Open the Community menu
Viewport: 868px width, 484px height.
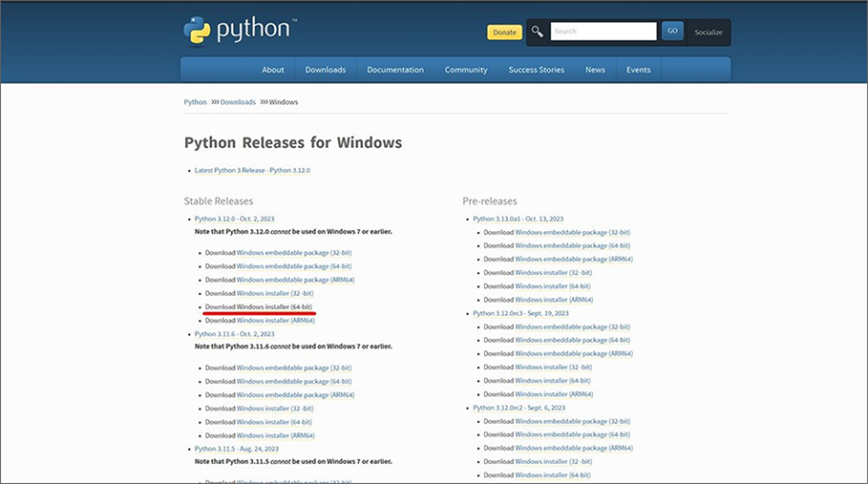click(466, 70)
